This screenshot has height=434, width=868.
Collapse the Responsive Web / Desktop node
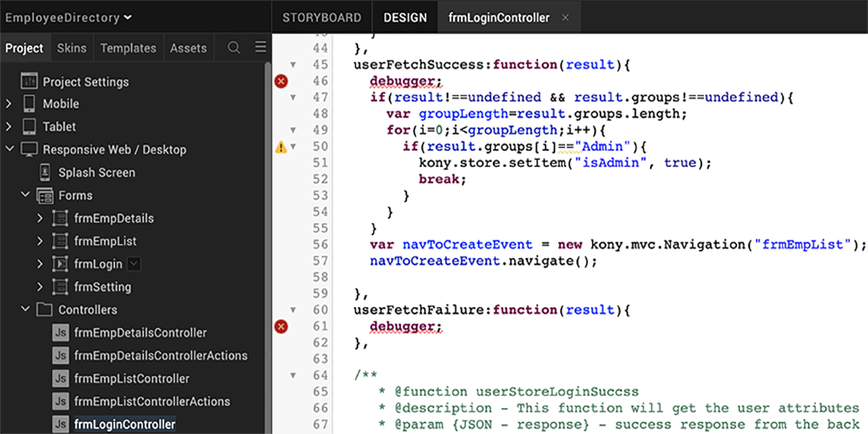(9, 149)
